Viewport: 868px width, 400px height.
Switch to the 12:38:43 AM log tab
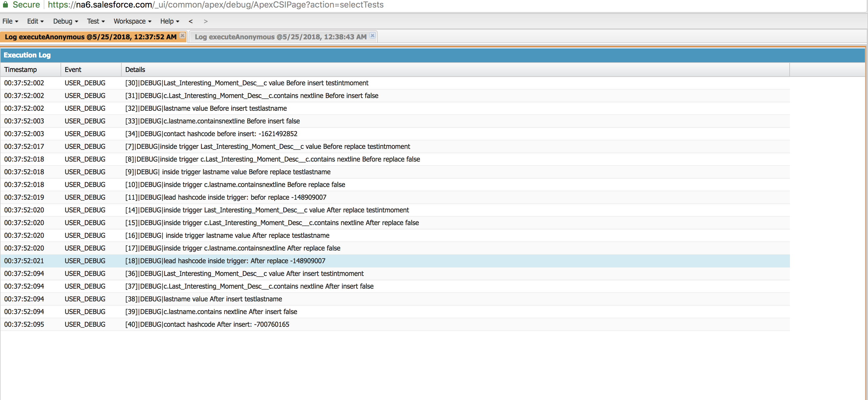pyautogui.click(x=280, y=37)
